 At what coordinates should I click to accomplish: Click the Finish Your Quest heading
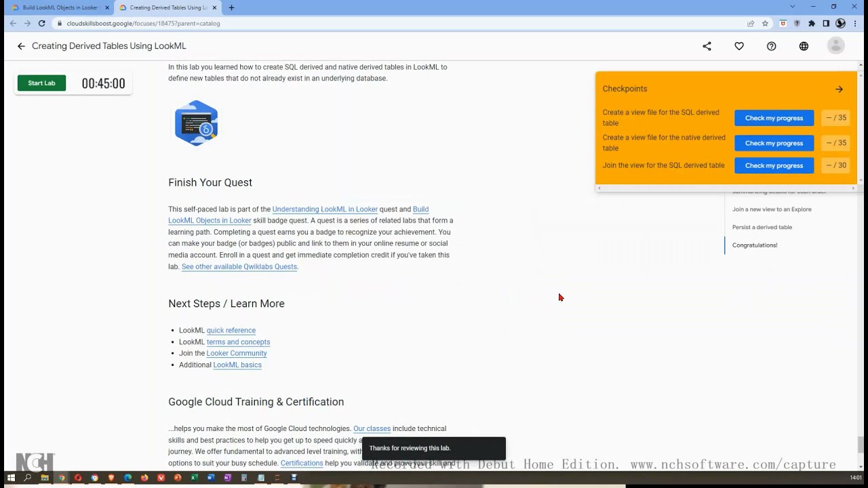[x=210, y=182]
